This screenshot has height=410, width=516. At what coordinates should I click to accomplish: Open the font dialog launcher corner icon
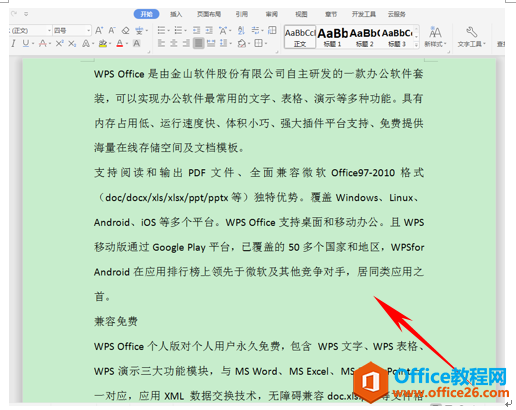pyautogui.click(x=149, y=51)
